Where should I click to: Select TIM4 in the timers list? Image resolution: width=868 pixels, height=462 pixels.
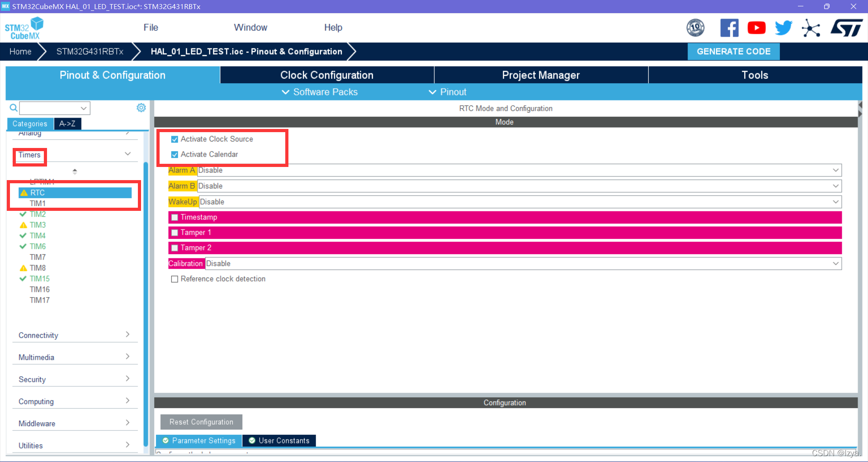[x=38, y=236]
